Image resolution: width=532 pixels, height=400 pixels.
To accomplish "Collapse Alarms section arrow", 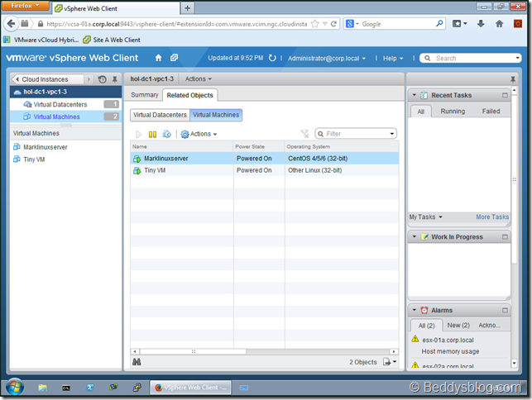I will point(414,310).
